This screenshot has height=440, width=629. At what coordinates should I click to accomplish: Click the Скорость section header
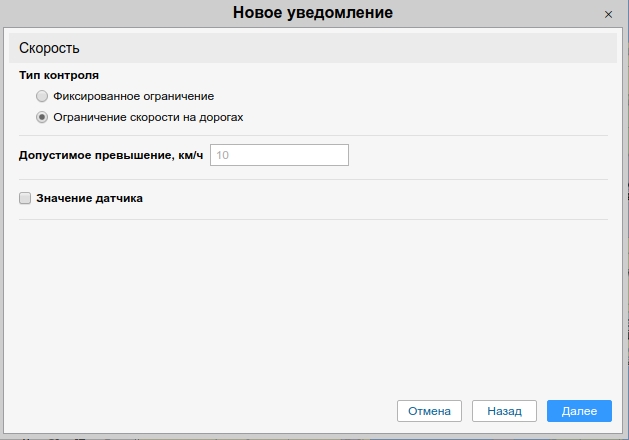click(49, 48)
